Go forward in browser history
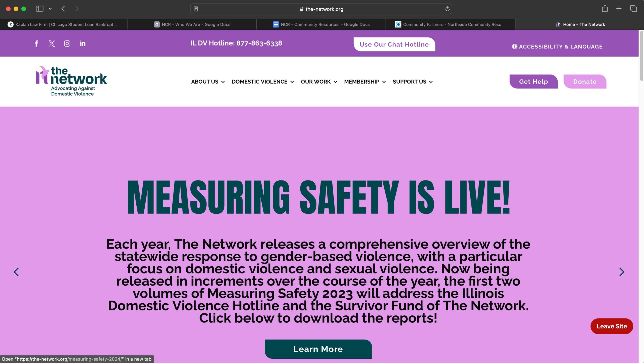The height and width of the screenshot is (363, 644). coord(77,9)
